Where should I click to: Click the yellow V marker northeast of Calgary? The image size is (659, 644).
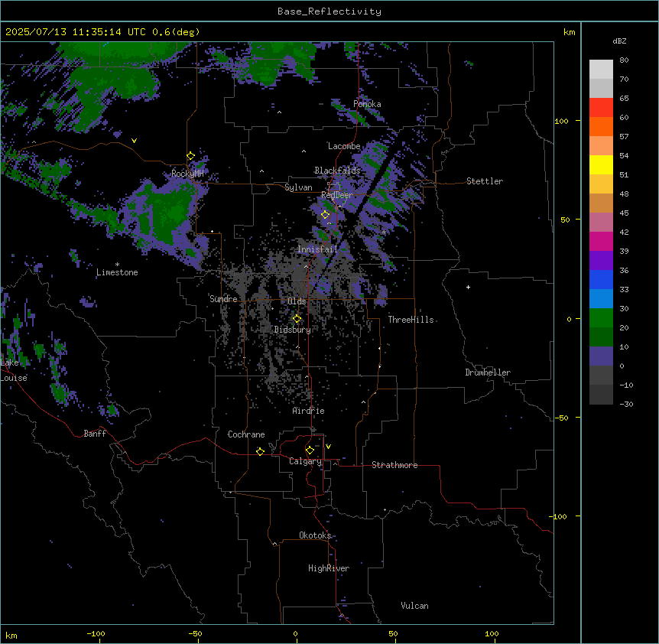(328, 447)
